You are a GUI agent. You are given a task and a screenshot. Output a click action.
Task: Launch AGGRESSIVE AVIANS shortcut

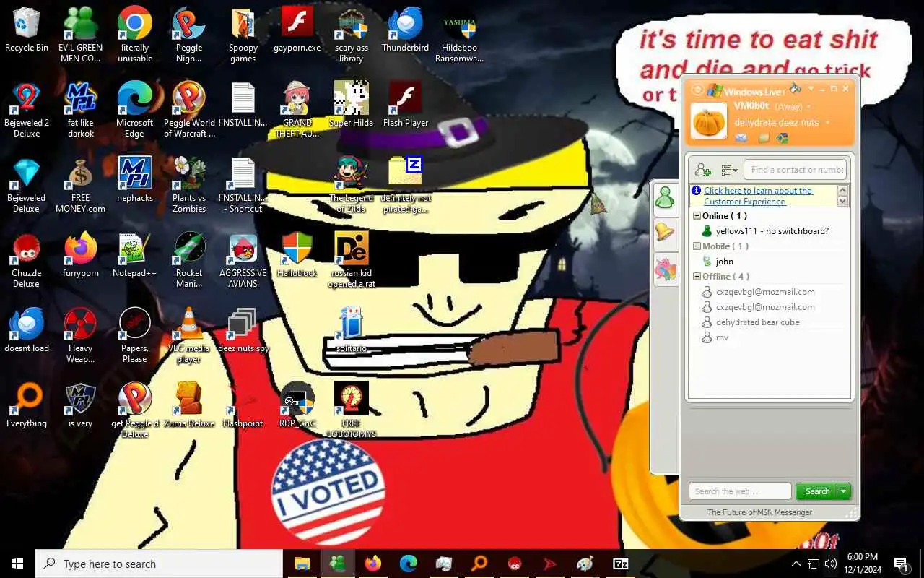point(243,260)
